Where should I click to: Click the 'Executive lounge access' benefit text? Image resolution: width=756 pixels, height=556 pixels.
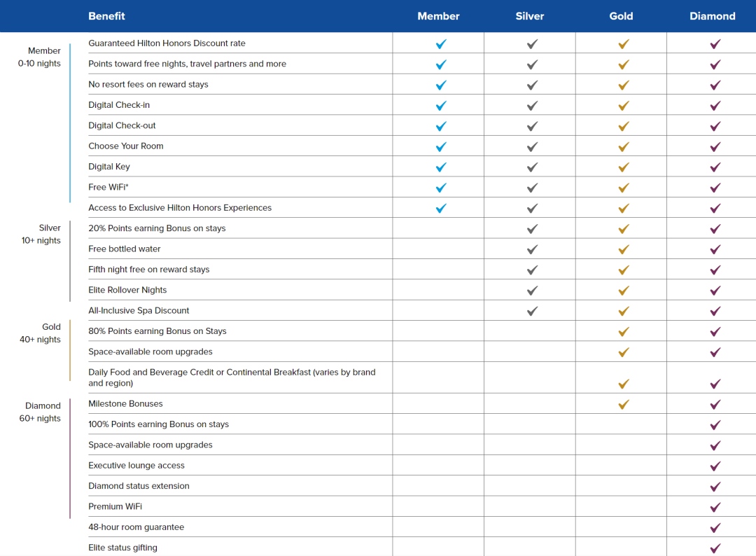pos(136,466)
